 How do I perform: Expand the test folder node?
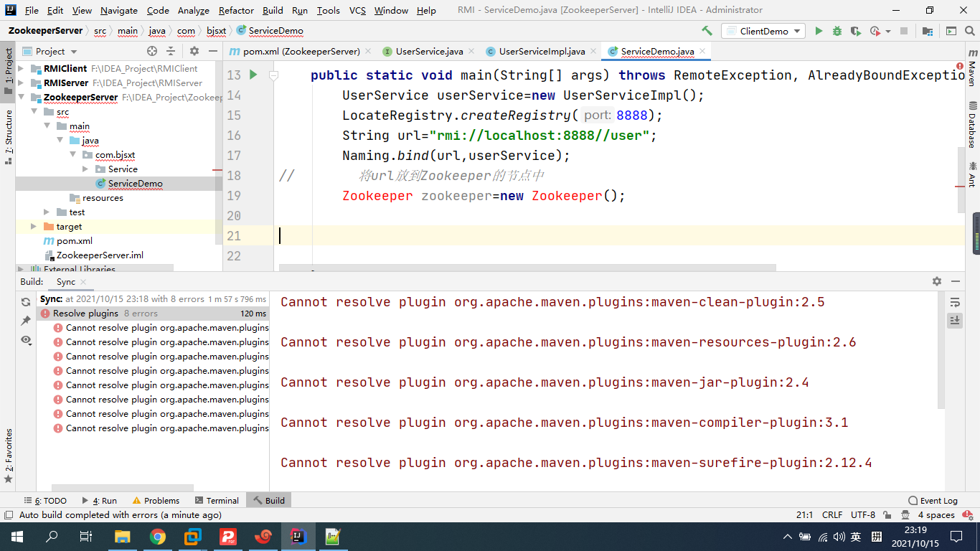point(46,212)
